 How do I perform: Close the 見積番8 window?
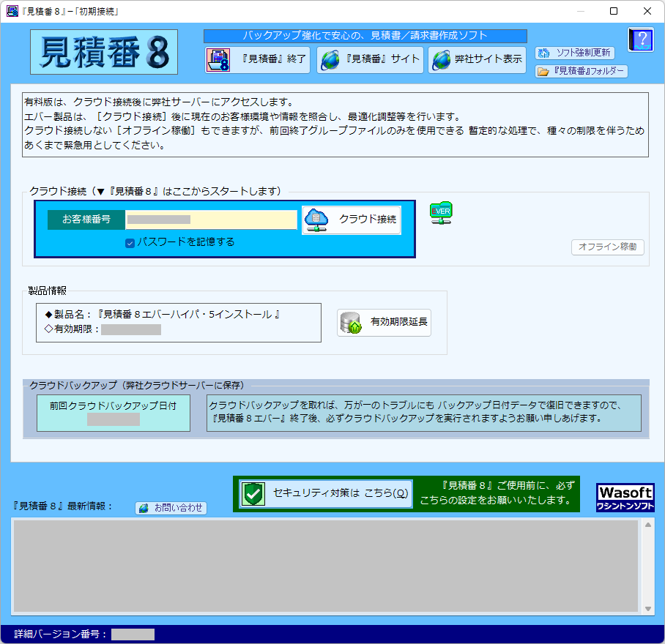[x=647, y=11]
